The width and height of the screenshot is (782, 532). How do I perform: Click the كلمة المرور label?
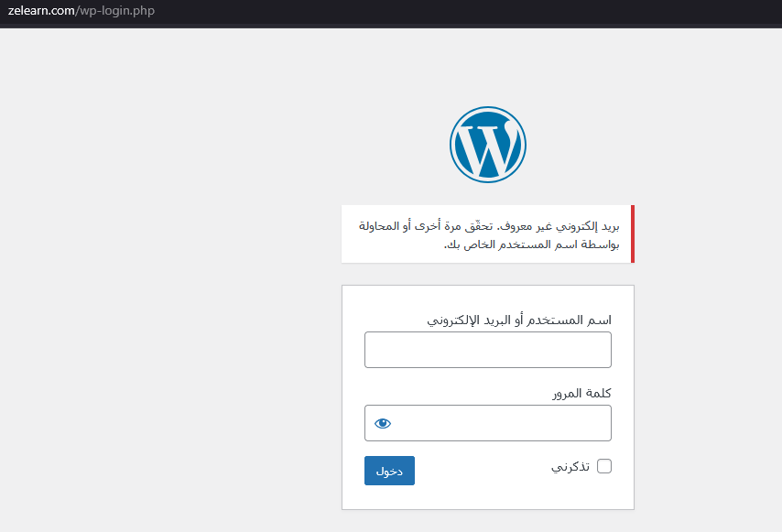581,393
